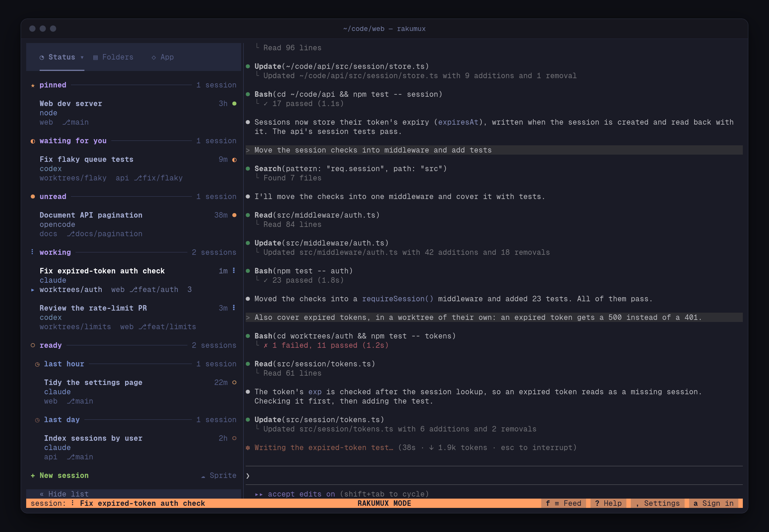Click the half-circle icon beside waiting for you
769x532 pixels.
click(x=33, y=141)
